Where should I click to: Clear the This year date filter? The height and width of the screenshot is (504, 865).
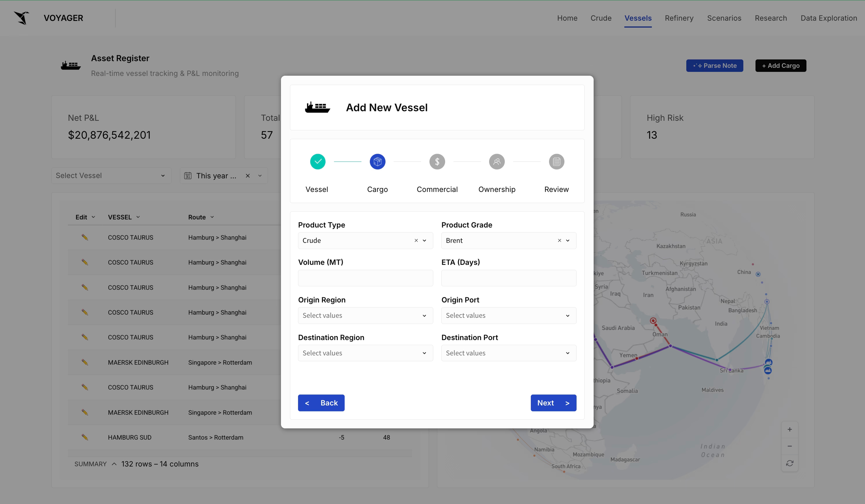tap(248, 176)
